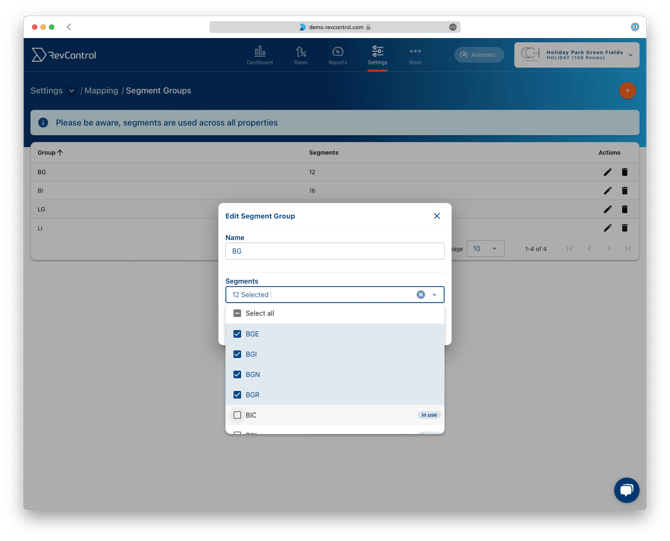Open the rows per page dropdown showing 10
The image size is (670, 541).
[485, 249]
